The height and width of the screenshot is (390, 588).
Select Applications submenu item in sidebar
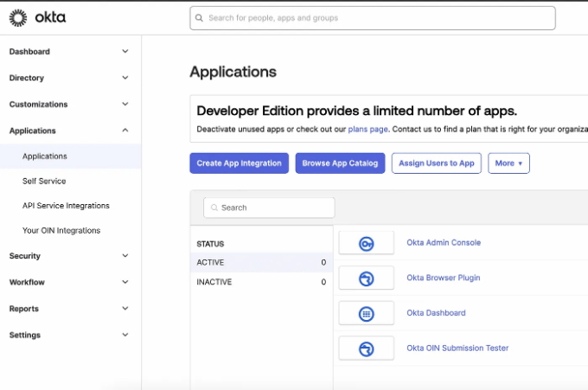pyautogui.click(x=71, y=156)
